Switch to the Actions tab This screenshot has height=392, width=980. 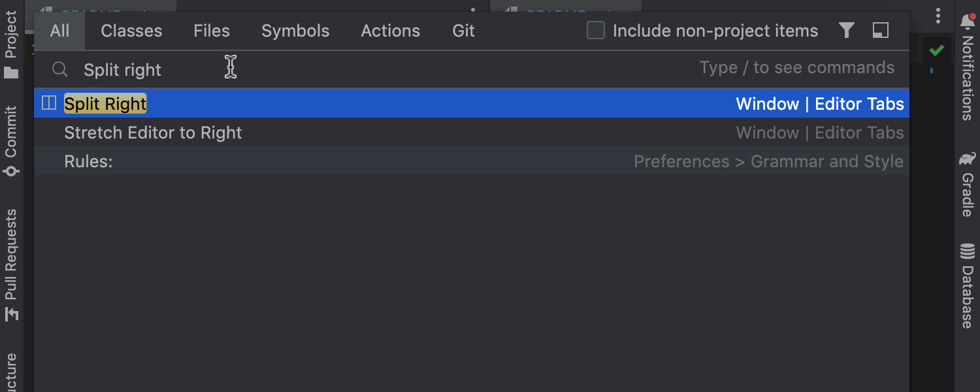click(x=391, y=31)
